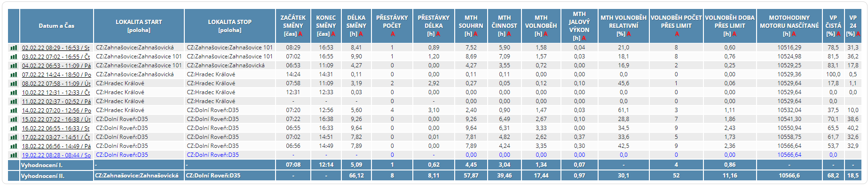Open the chart icon for 04.02.22 row
The image size is (868, 186).
pyautogui.click(x=14, y=65)
